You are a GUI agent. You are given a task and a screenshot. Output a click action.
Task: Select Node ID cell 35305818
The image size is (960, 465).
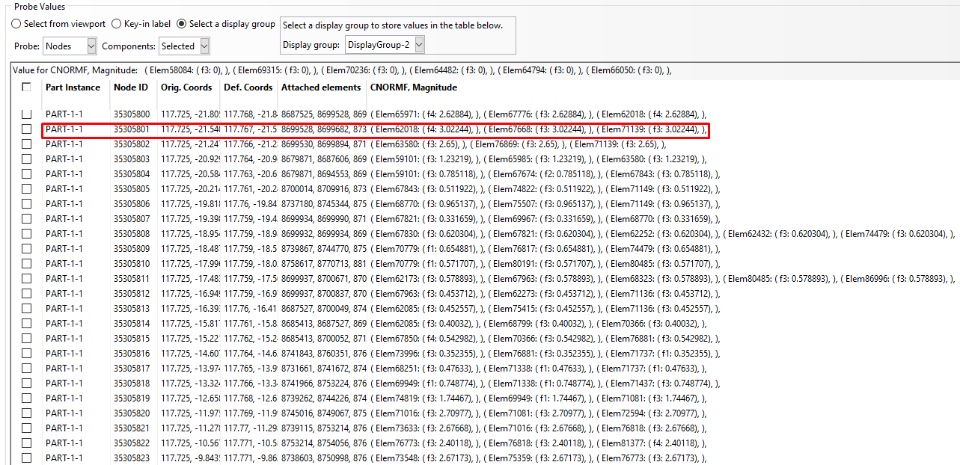[132, 383]
